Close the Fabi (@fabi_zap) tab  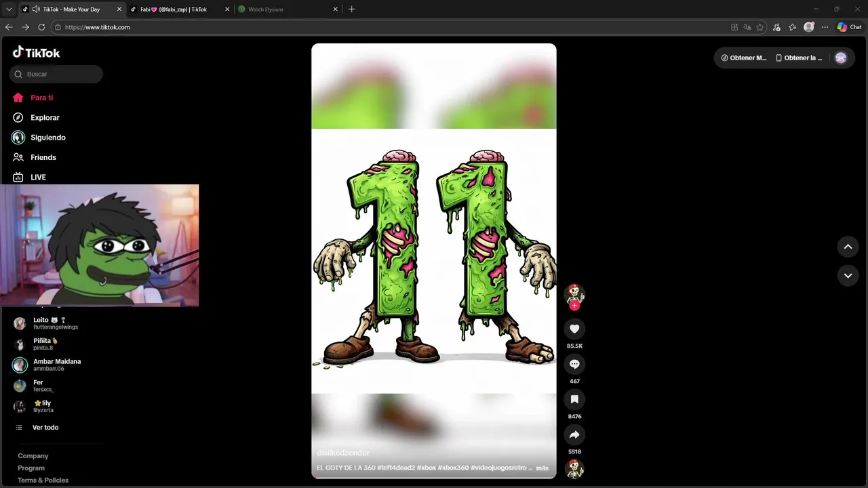pyautogui.click(x=227, y=9)
